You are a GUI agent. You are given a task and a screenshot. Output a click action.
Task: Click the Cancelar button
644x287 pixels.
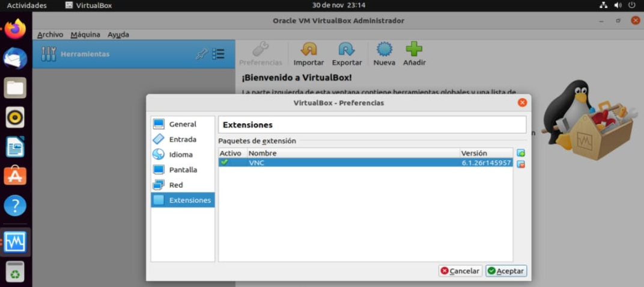point(460,271)
